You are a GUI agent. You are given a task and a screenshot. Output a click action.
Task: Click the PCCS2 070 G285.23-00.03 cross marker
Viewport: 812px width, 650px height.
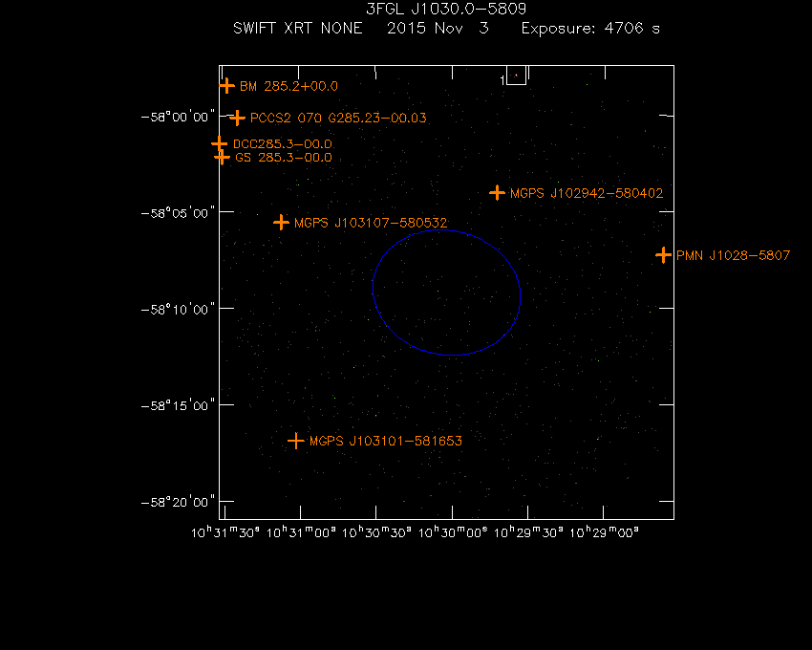[237, 119]
